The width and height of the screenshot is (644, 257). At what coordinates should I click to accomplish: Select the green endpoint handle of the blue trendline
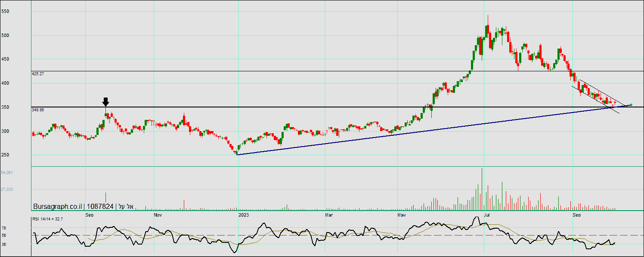(631, 105)
